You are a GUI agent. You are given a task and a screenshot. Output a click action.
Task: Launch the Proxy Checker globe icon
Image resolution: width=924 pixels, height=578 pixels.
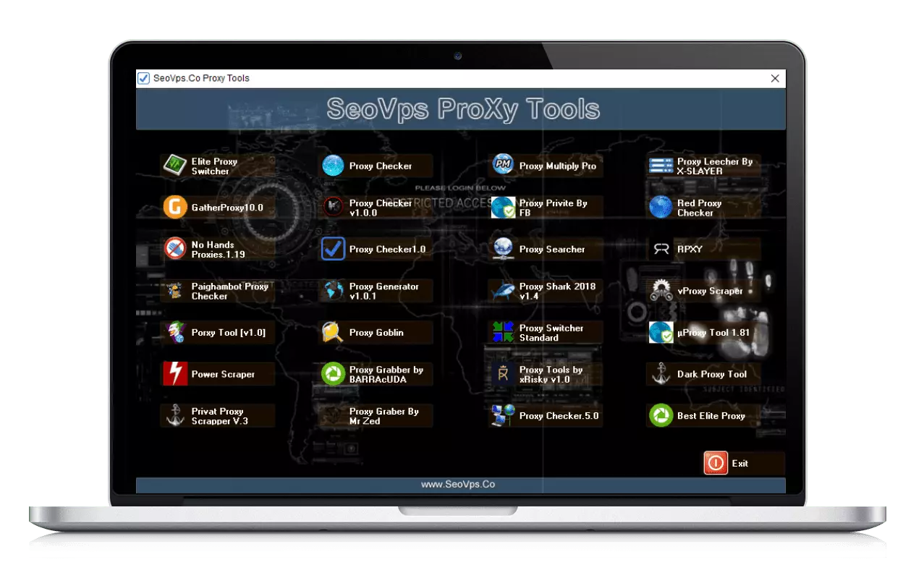[333, 166]
